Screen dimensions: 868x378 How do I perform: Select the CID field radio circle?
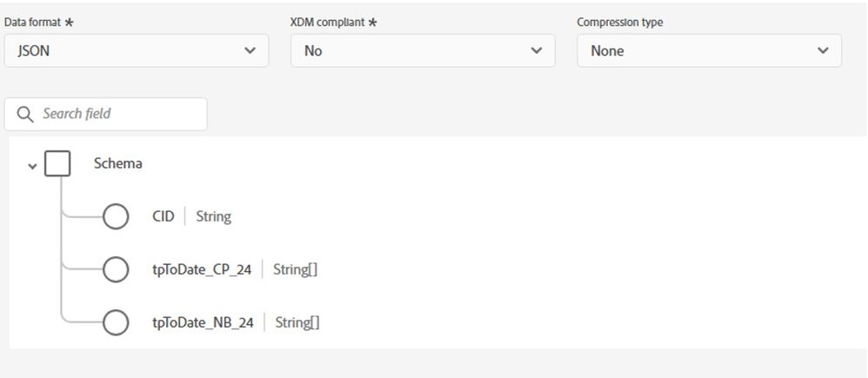tap(116, 216)
